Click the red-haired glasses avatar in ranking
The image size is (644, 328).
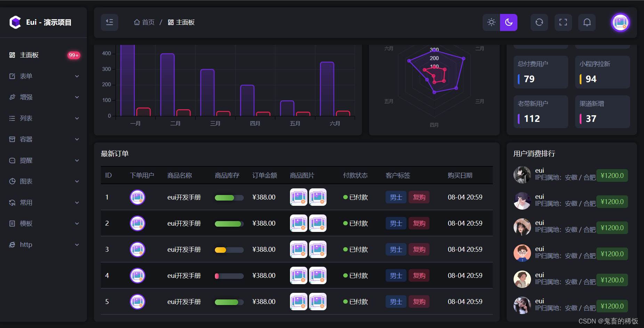[x=522, y=253]
